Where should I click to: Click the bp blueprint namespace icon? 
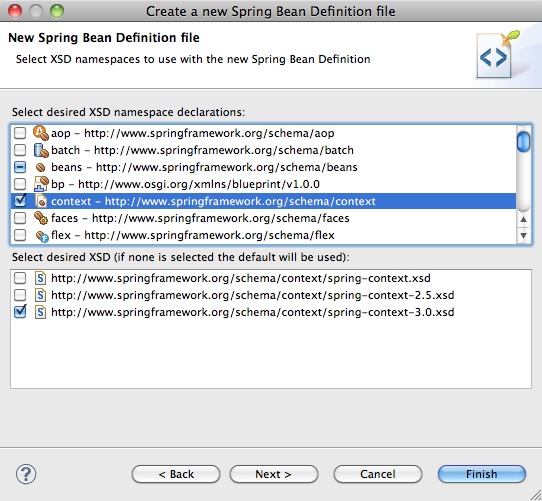(x=41, y=184)
